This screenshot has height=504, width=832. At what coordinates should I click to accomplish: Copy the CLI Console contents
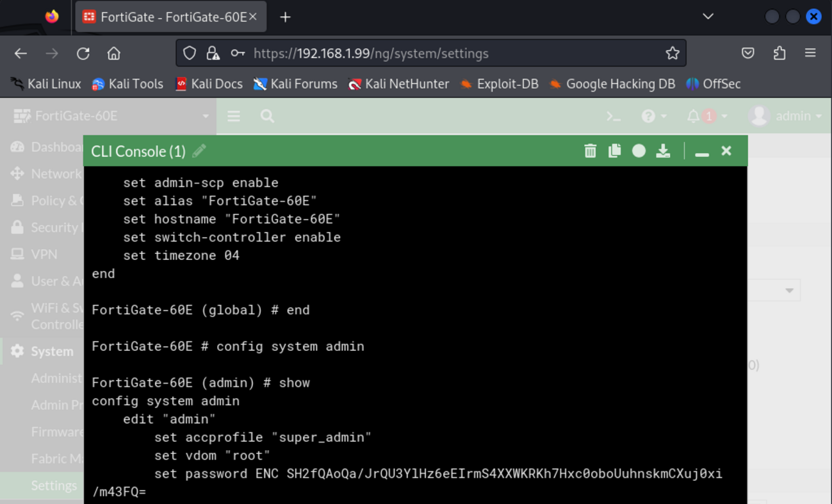(x=614, y=150)
